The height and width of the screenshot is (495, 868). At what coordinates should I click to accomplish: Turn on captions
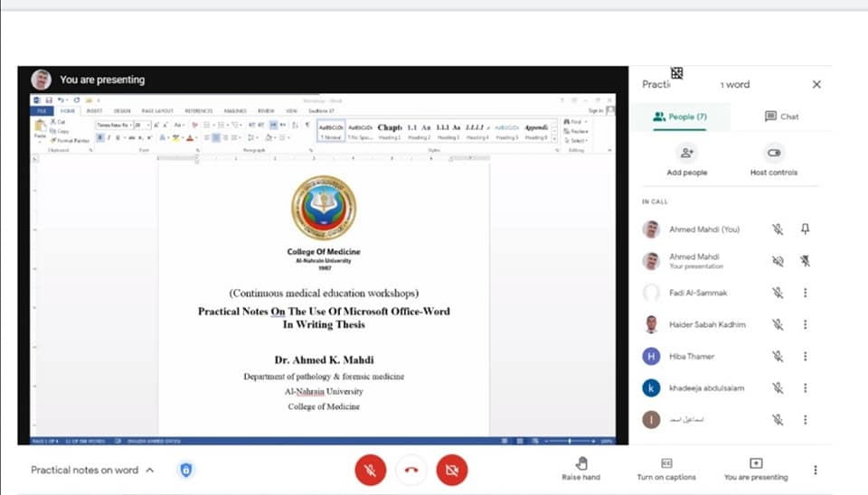[x=666, y=469]
